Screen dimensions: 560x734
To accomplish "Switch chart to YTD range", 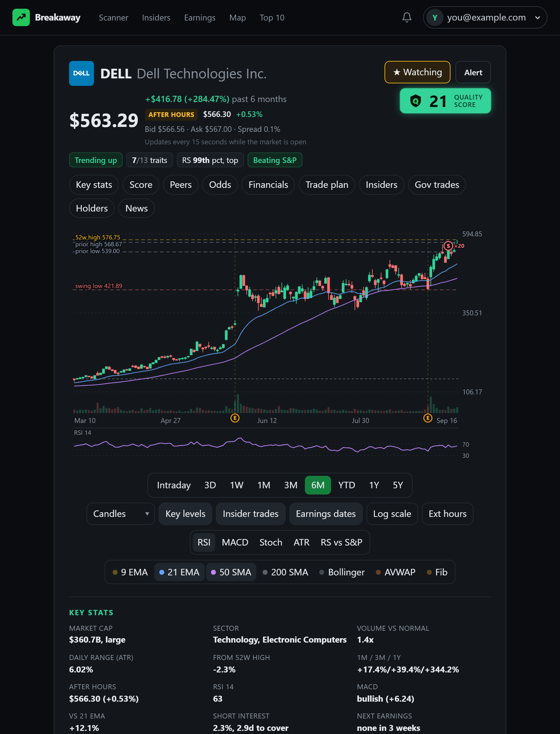I will tap(347, 485).
